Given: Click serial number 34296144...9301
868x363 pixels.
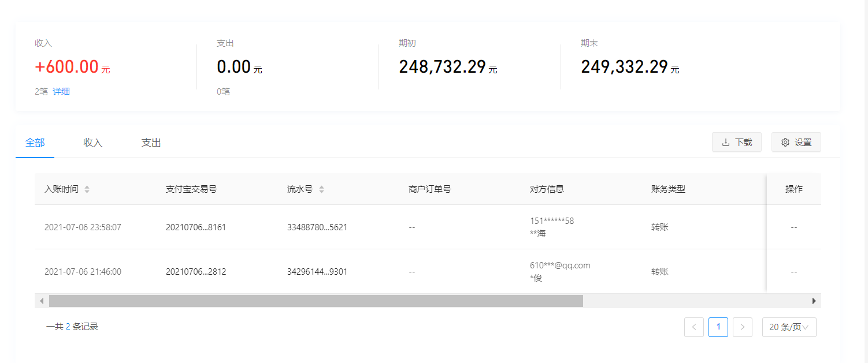Looking at the screenshot, I should (317, 271).
